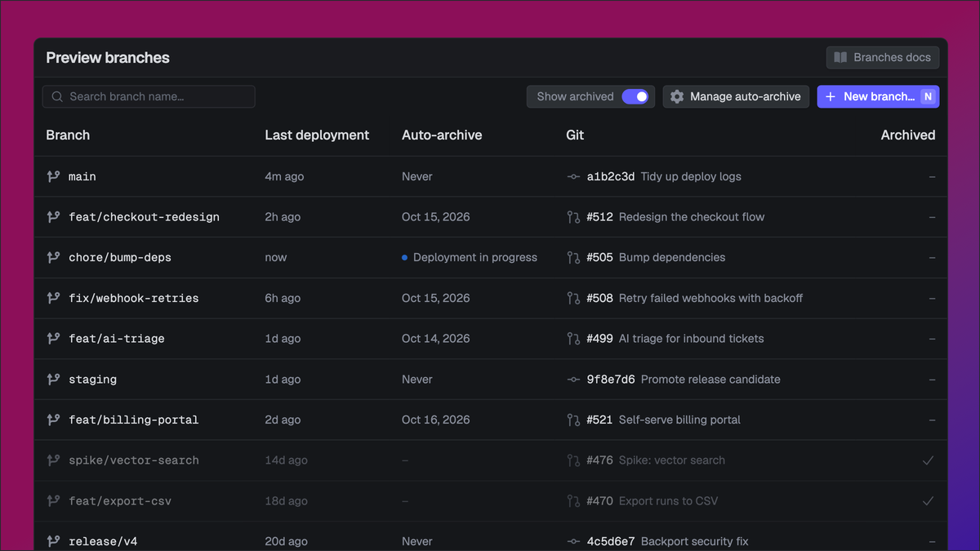Open pull request #499 AI triage
This screenshot has width=980, height=551.
(x=666, y=339)
